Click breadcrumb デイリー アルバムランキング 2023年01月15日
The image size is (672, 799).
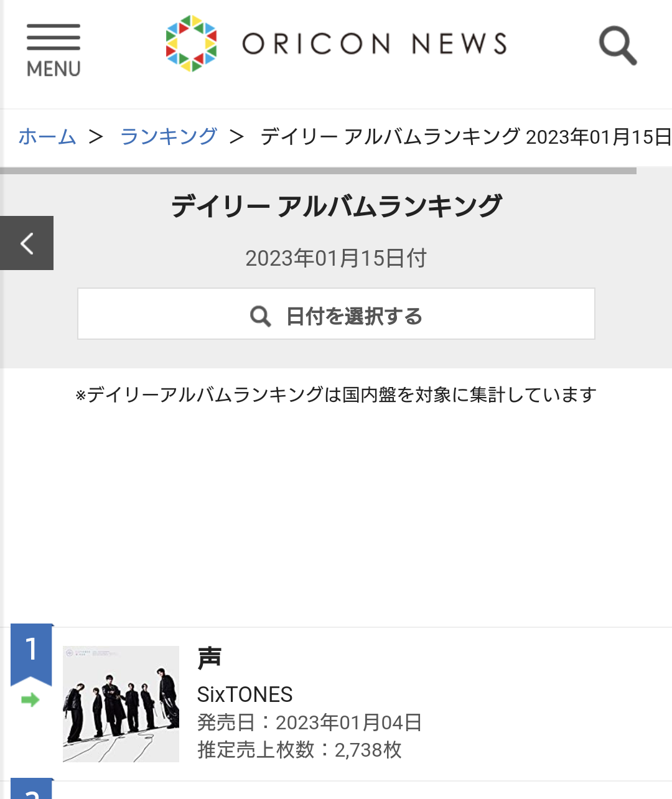pyautogui.click(x=466, y=136)
